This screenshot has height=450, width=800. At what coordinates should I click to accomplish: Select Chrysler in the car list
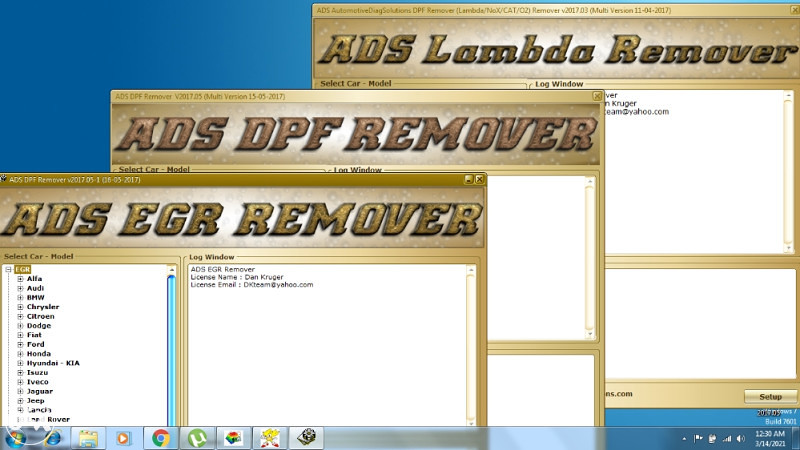click(43, 307)
